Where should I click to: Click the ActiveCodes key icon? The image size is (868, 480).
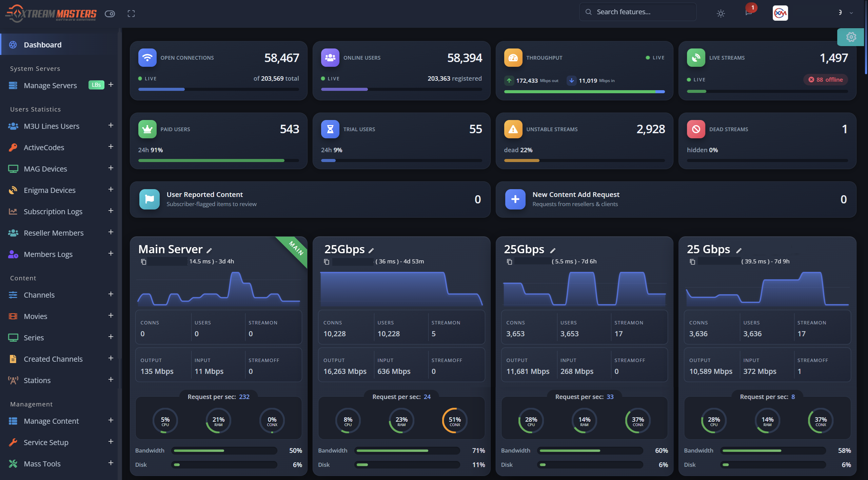[13, 147]
